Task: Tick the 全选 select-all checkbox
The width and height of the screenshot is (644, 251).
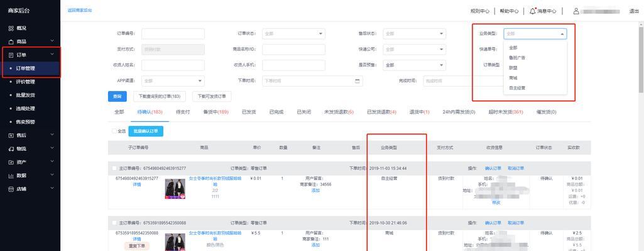Action: tap(114, 131)
